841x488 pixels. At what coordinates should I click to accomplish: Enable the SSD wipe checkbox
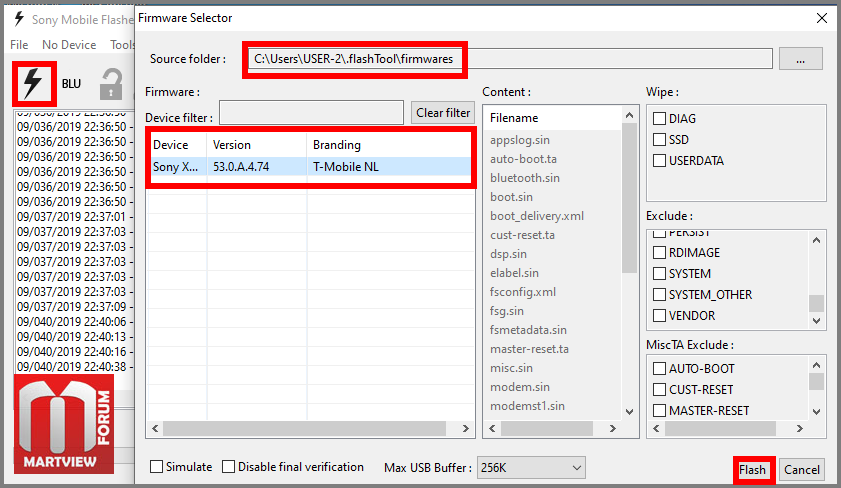(659, 139)
